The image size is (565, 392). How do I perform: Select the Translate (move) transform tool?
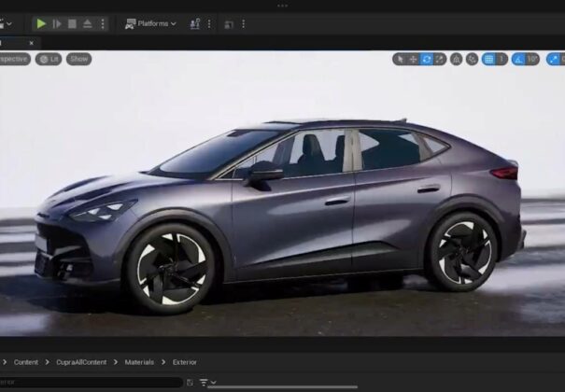coord(414,59)
